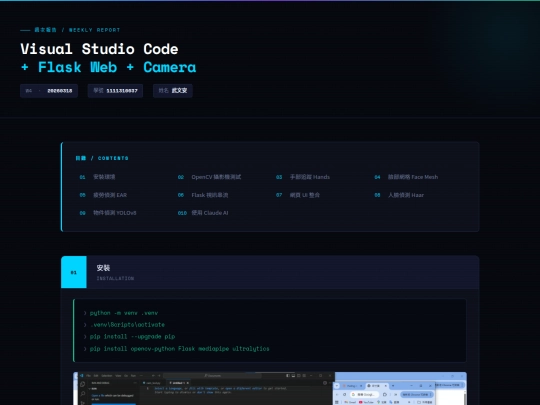Screen dimensions: 540x405
Task: Jump to contents entry 010 Claude AI
Action: (x=203, y=213)
